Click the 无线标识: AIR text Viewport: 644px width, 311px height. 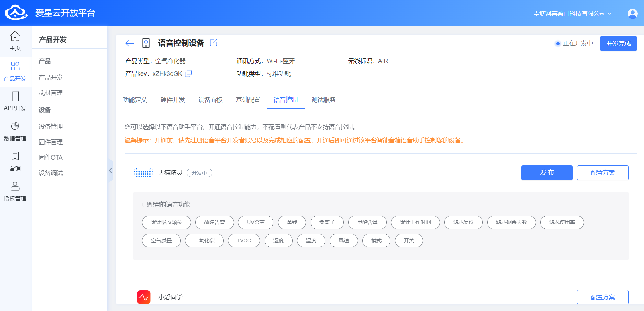(x=368, y=61)
